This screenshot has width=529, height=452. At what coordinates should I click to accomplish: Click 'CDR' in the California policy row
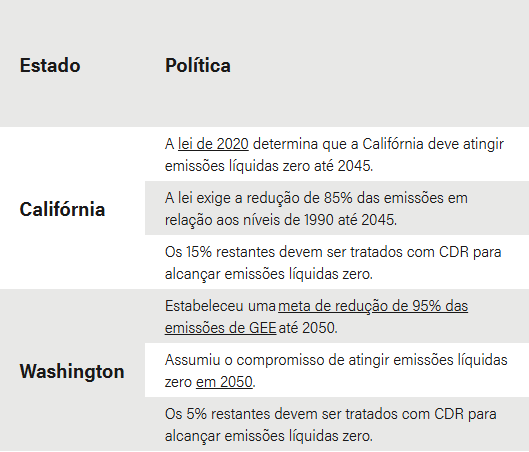pos(454,252)
